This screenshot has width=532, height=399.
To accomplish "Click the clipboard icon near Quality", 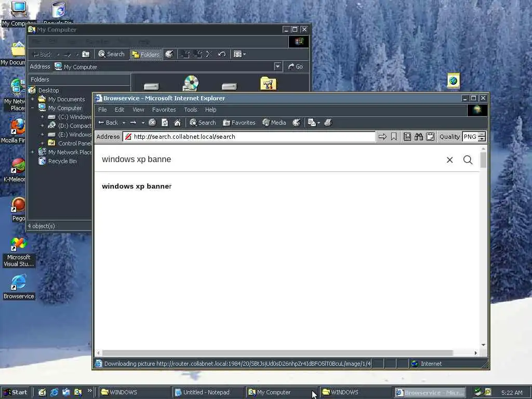I will [x=430, y=137].
